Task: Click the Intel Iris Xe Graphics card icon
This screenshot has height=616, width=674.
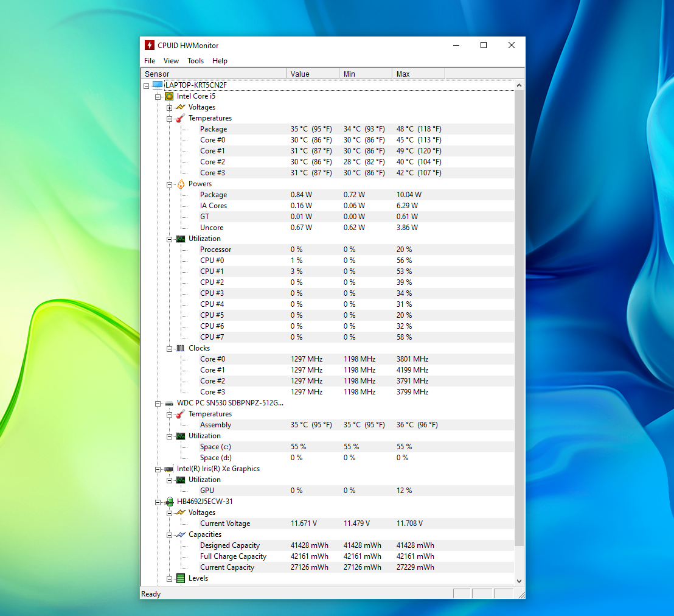Action: click(x=169, y=469)
